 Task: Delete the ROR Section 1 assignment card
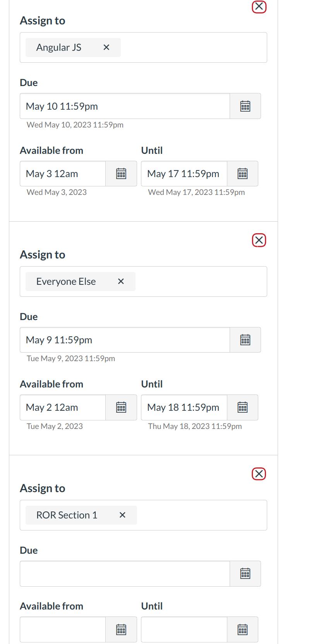point(259,474)
